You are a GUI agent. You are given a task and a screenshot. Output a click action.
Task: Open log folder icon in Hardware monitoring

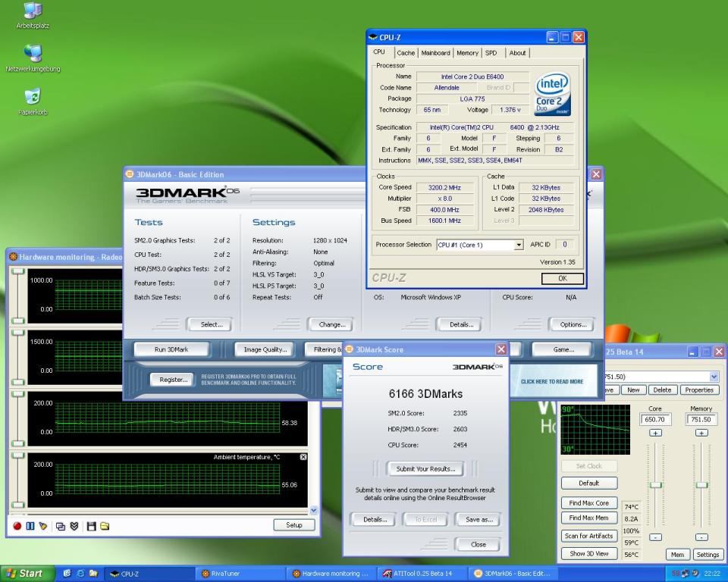(x=105, y=526)
